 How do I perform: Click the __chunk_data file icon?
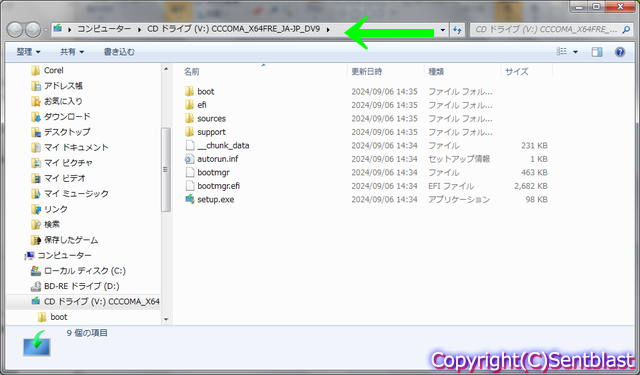pos(189,145)
